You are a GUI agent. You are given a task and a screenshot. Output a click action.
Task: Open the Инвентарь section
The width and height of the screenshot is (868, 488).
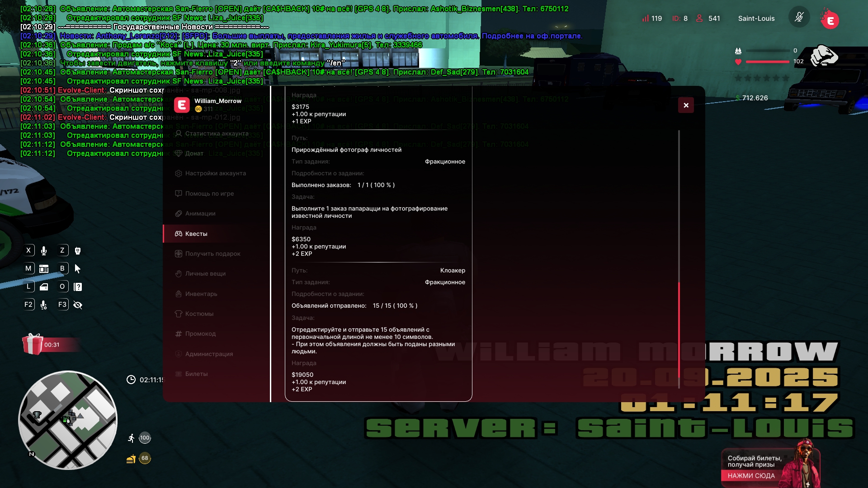click(x=201, y=294)
